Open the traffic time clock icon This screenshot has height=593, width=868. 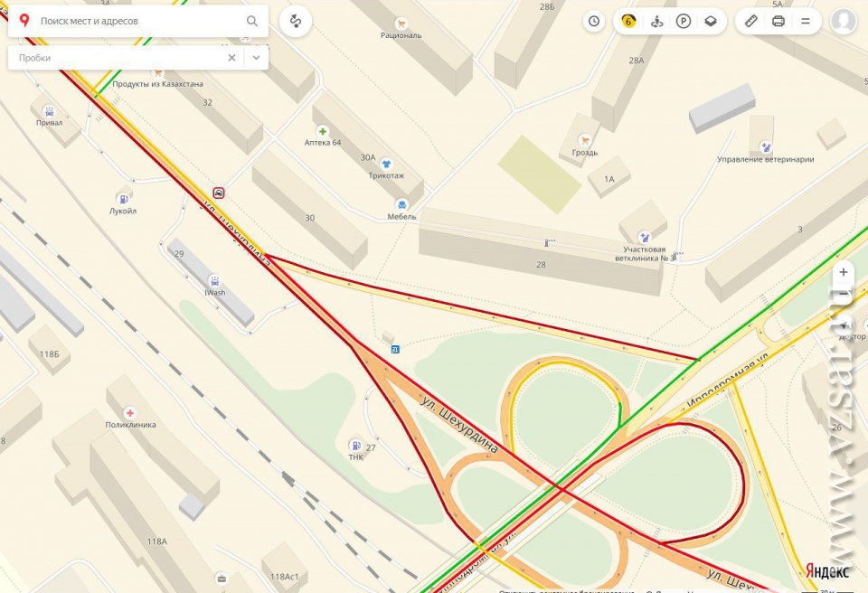(x=594, y=21)
